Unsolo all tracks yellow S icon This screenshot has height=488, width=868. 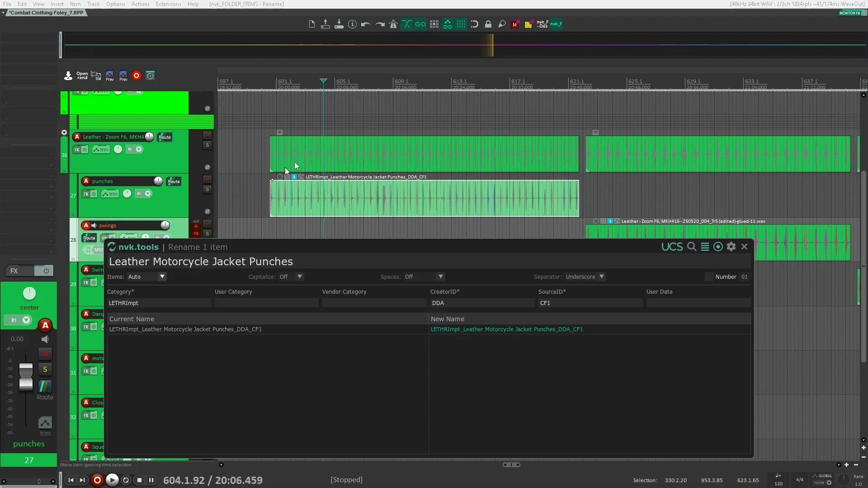click(x=528, y=25)
